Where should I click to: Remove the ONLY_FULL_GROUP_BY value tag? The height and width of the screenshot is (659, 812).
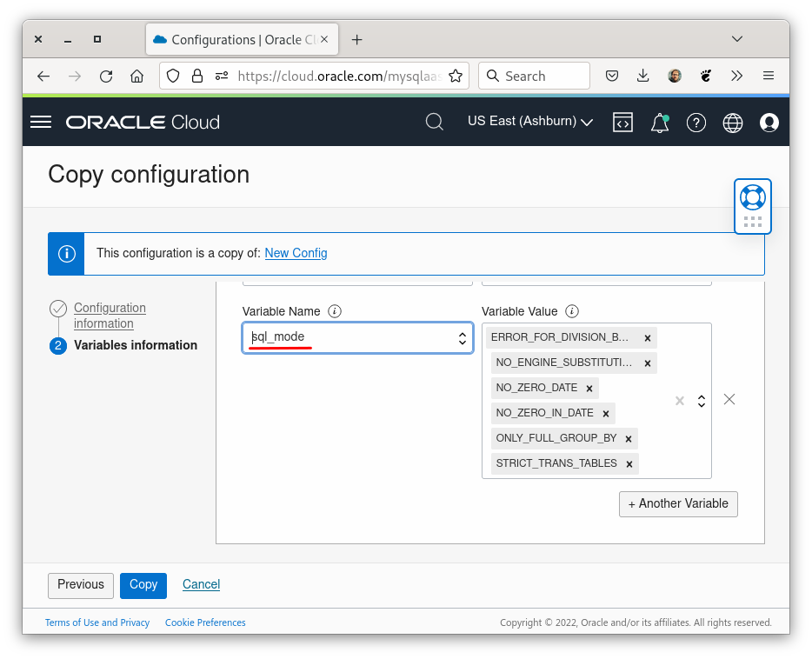tap(628, 438)
